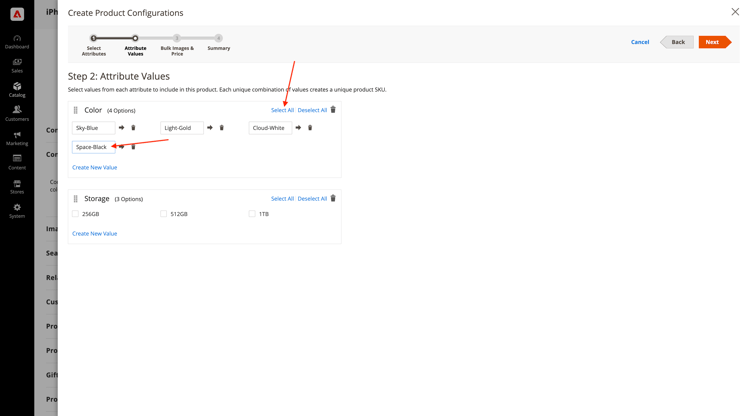
Task: Check the 256GB storage option
Action: [x=76, y=214]
